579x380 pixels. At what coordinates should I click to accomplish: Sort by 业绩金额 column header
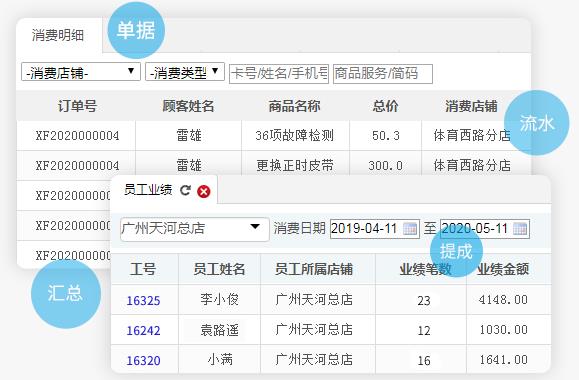(x=503, y=269)
